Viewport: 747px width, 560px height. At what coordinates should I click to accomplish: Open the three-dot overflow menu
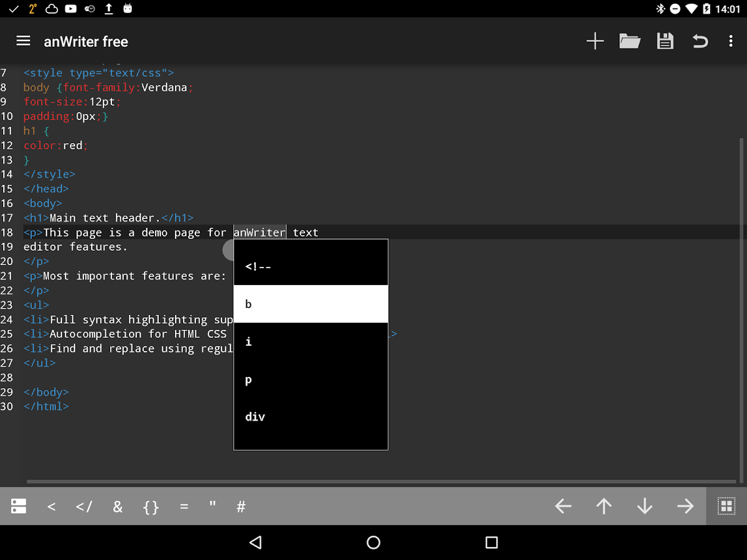(x=731, y=42)
